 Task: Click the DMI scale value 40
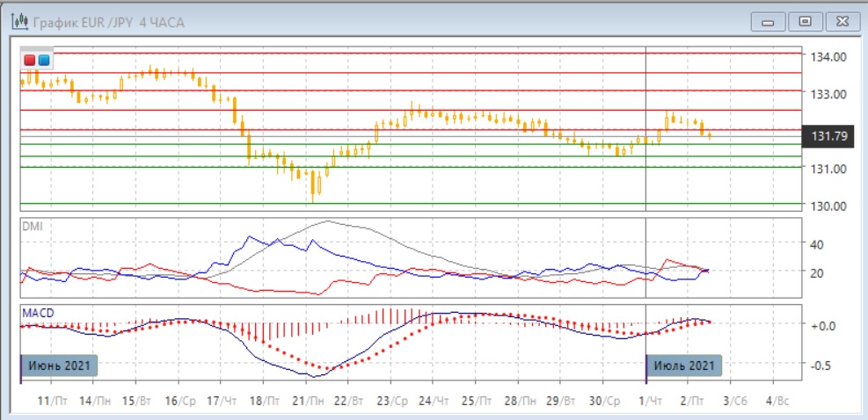(817, 244)
